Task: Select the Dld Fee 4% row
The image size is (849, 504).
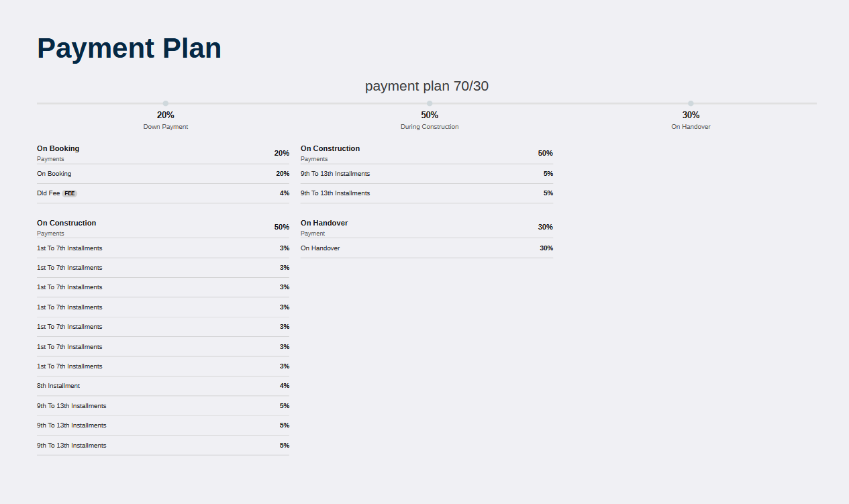Action: pyautogui.click(x=163, y=193)
